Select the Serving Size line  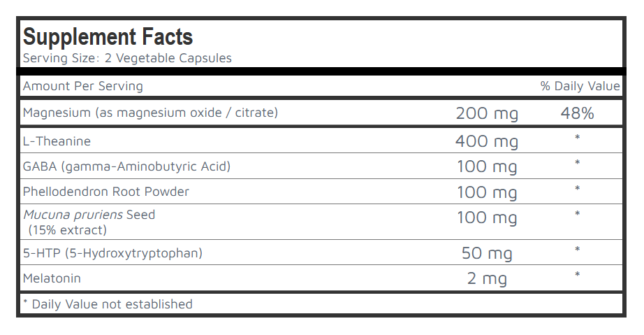tap(127, 58)
